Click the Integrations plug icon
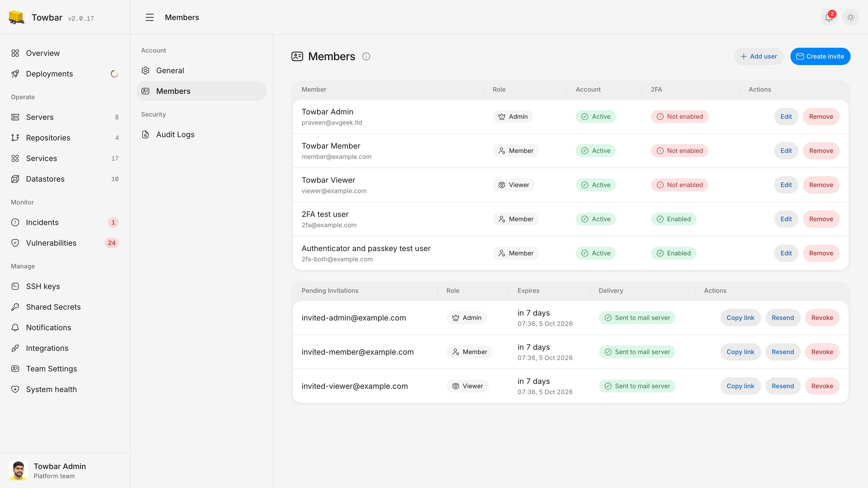Screen dimensions: 868x488 click(x=15, y=348)
